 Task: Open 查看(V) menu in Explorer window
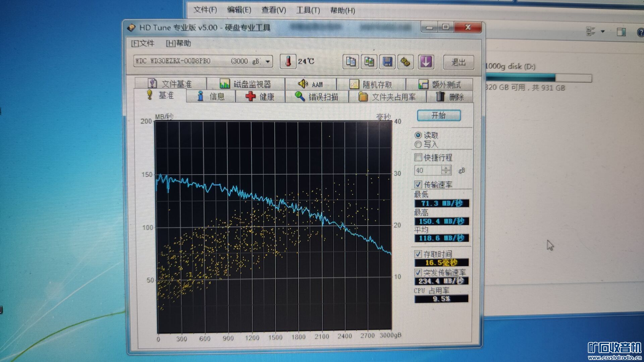click(274, 10)
